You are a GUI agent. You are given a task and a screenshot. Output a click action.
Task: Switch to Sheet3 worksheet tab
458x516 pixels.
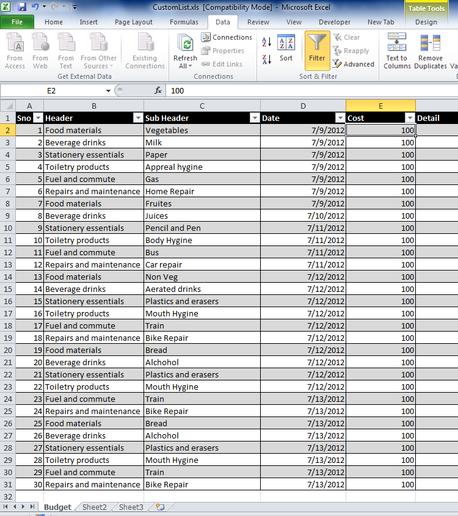point(131,507)
